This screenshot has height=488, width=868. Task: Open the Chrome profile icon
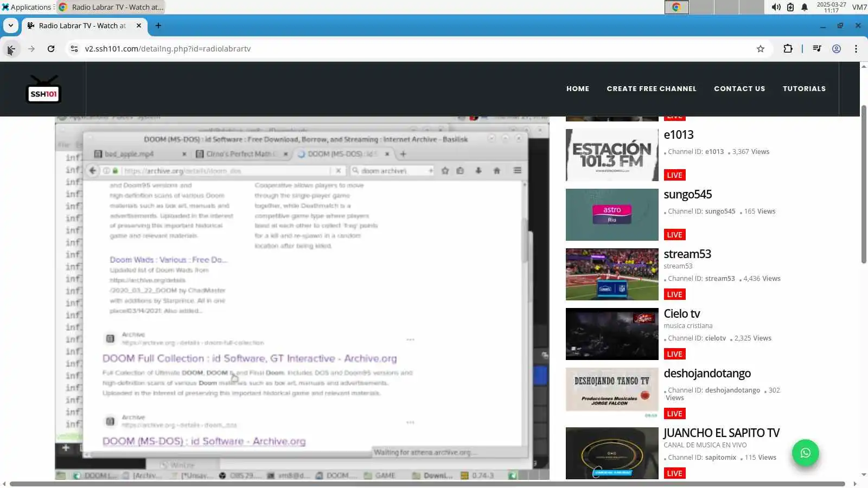[x=837, y=49]
